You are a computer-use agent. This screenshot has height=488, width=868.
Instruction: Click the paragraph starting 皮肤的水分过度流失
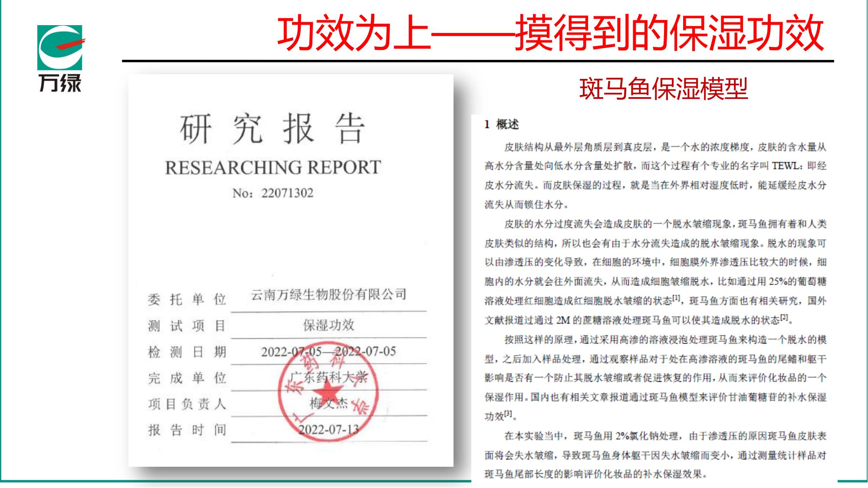click(655, 272)
